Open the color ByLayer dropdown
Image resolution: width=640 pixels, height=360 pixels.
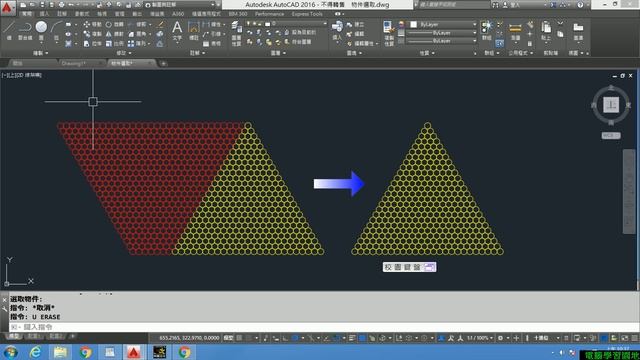click(x=443, y=24)
